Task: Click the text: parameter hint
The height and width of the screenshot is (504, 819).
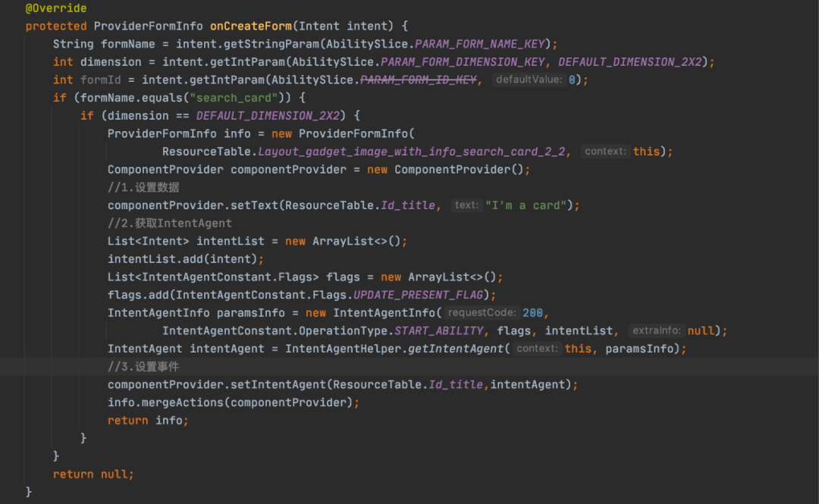Action: coord(466,205)
